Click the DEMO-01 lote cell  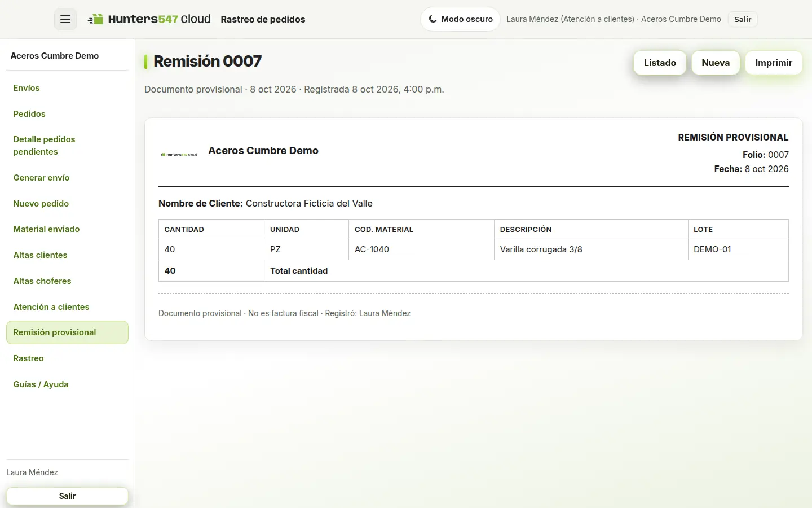(738, 249)
